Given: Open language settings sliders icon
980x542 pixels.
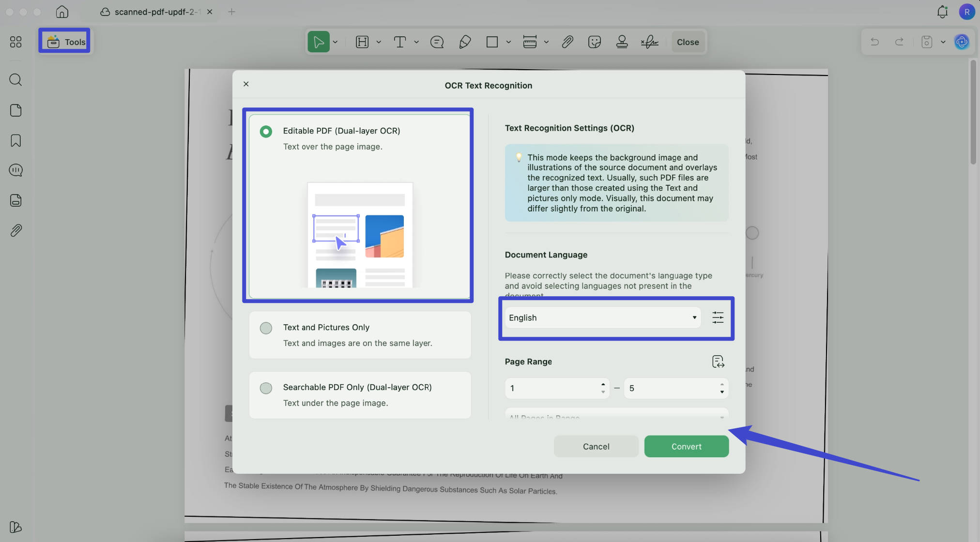Looking at the screenshot, I should [x=718, y=317].
